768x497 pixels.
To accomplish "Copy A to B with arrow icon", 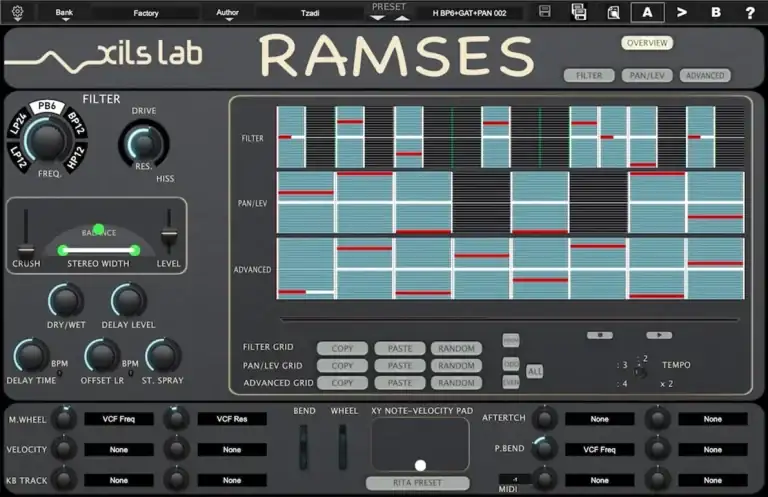I will 681,12.
